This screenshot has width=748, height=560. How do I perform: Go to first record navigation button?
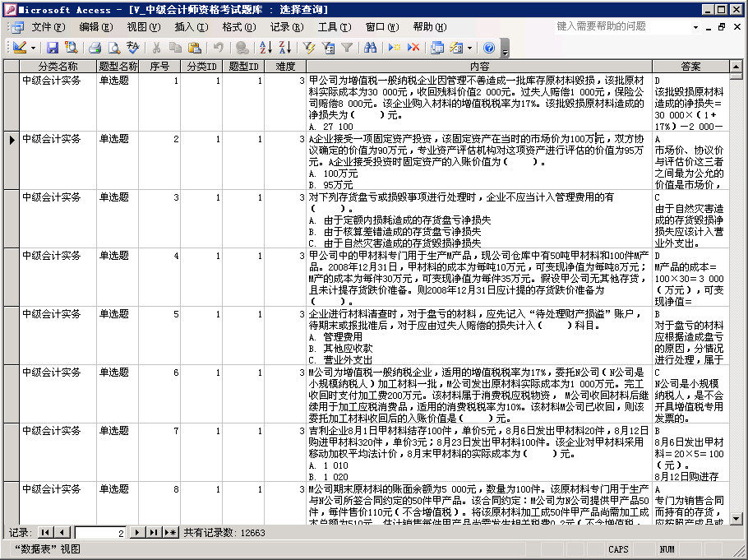(45, 532)
